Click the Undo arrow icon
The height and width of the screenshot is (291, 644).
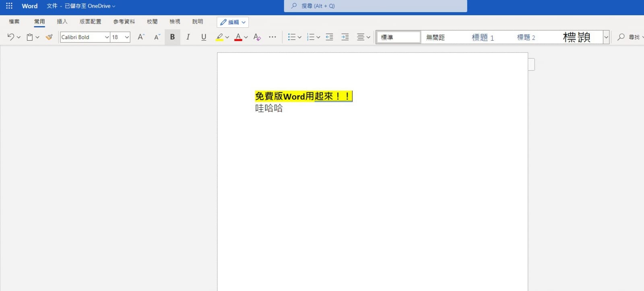click(10, 37)
